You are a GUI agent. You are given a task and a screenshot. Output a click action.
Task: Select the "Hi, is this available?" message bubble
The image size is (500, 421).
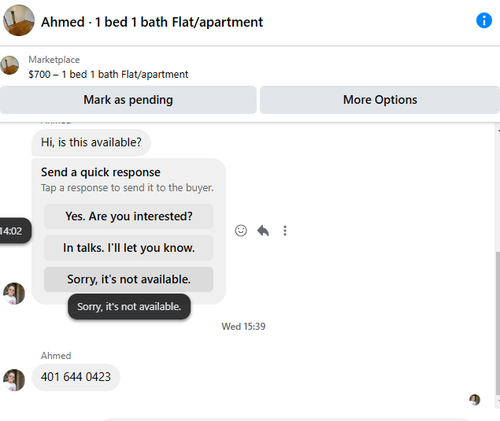[x=91, y=143]
